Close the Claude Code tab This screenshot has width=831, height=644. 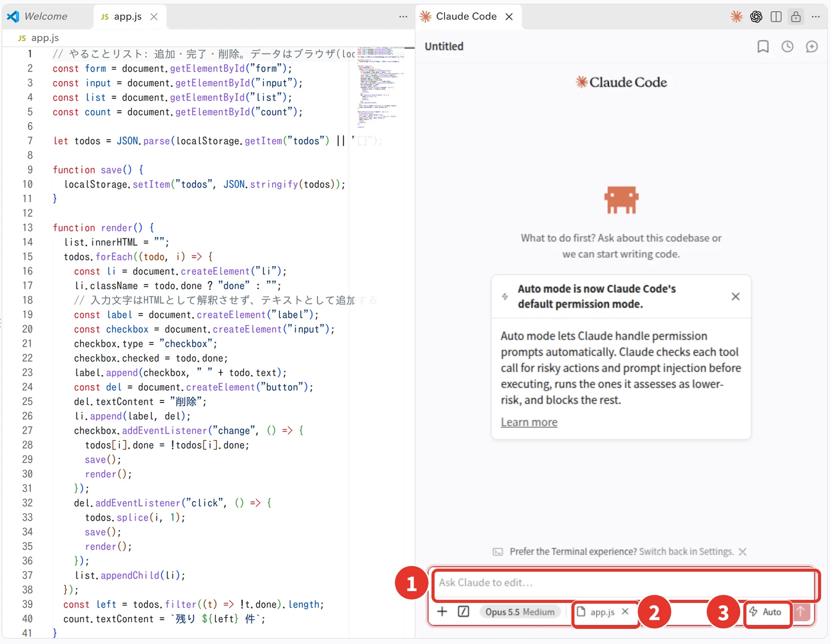(x=509, y=17)
